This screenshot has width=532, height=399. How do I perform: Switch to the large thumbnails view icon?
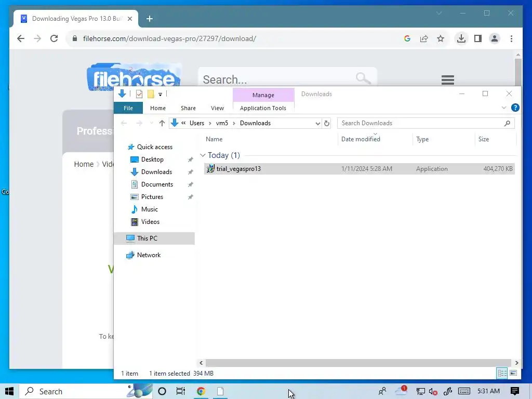point(513,373)
